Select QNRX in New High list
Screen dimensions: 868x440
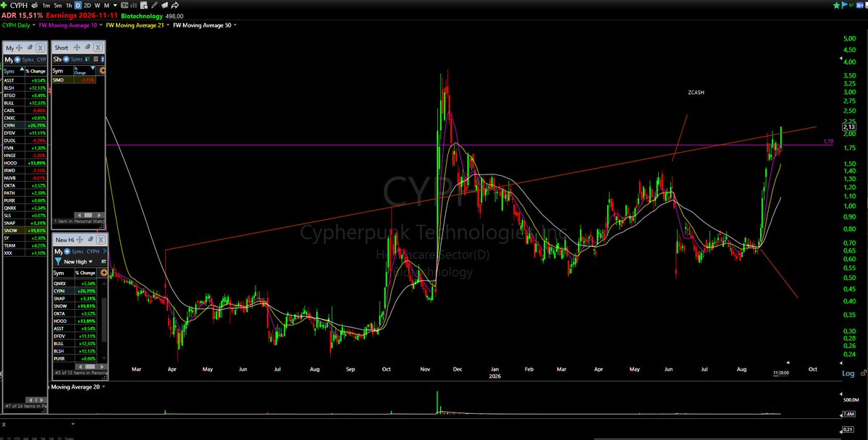[75, 284]
